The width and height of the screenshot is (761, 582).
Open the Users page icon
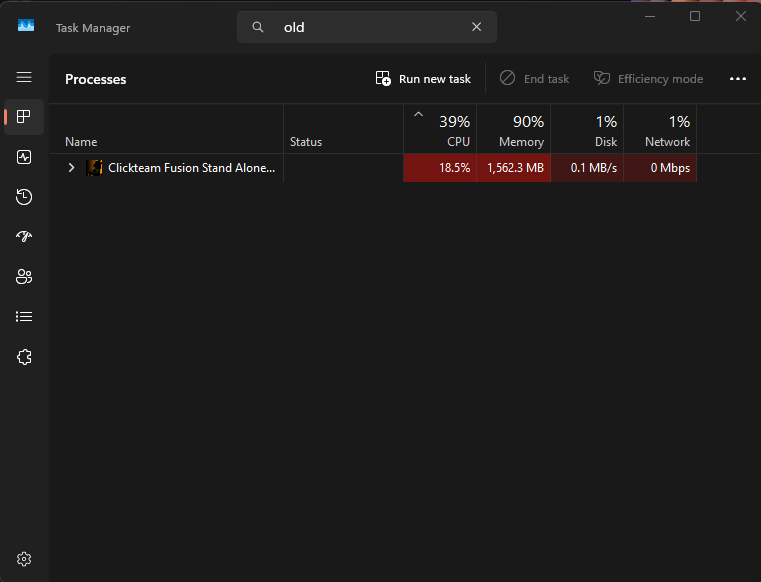[24, 277]
